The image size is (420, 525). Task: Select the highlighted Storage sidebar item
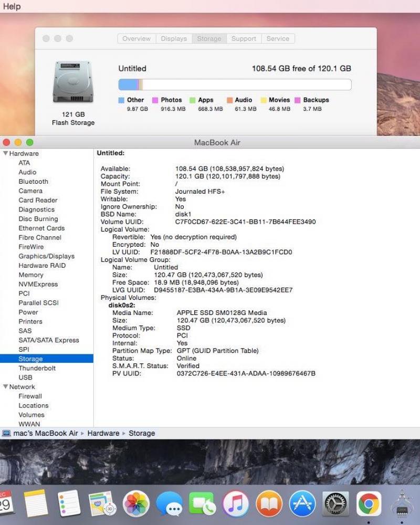pyautogui.click(x=47, y=359)
